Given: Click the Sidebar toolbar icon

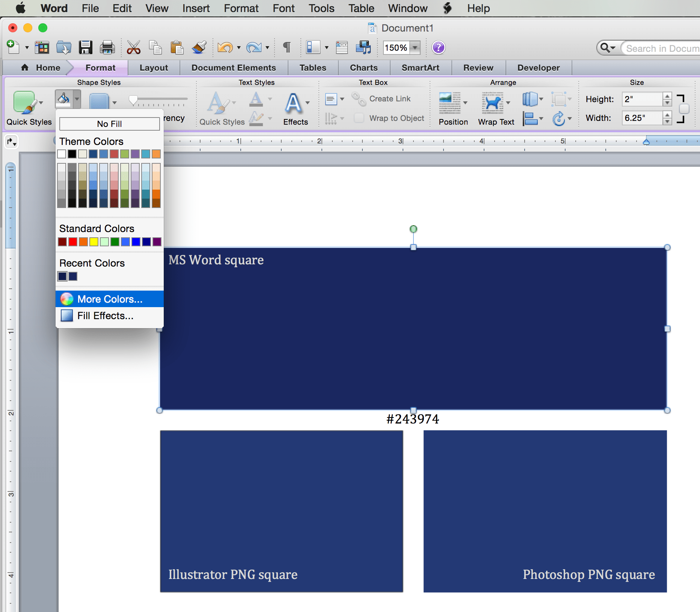Looking at the screenshot, I should pyautogui.click(x=313, y=47).
